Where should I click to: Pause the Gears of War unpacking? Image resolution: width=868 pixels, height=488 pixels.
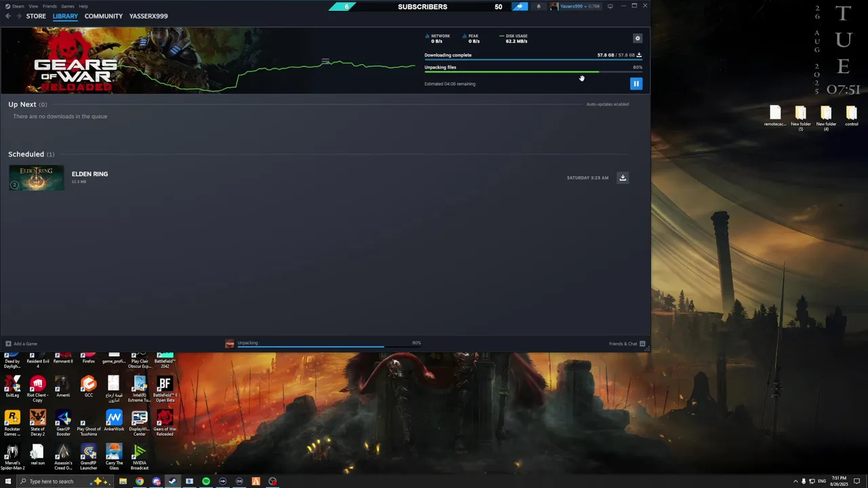pyautogui.click(x=636, y=83)
